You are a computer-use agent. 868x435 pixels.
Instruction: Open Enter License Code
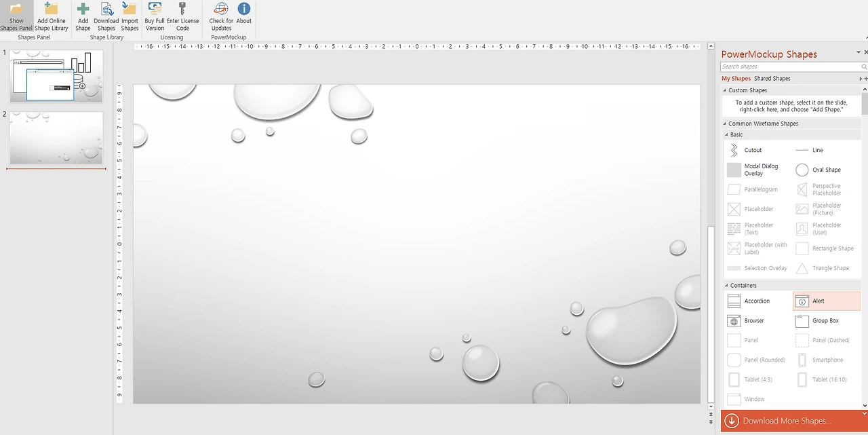pos(183,17)
